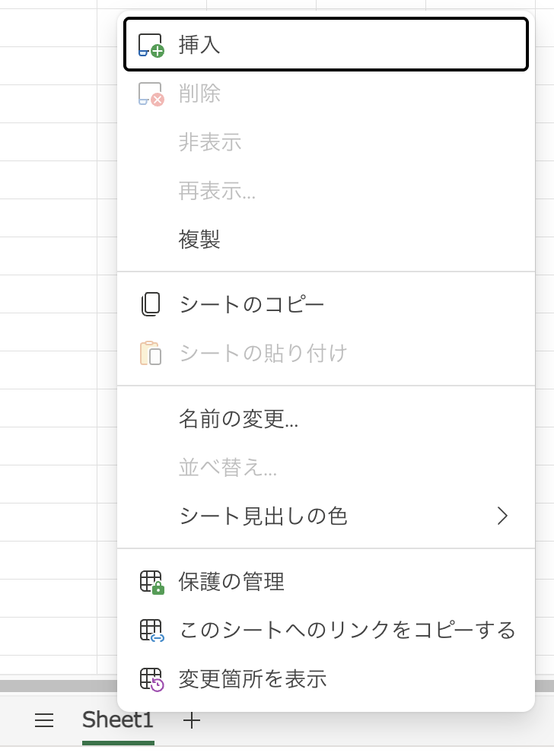The image size is (554, 756).
Task: Click the delete sheet icon beside 削除
Action: pos(151,94)
